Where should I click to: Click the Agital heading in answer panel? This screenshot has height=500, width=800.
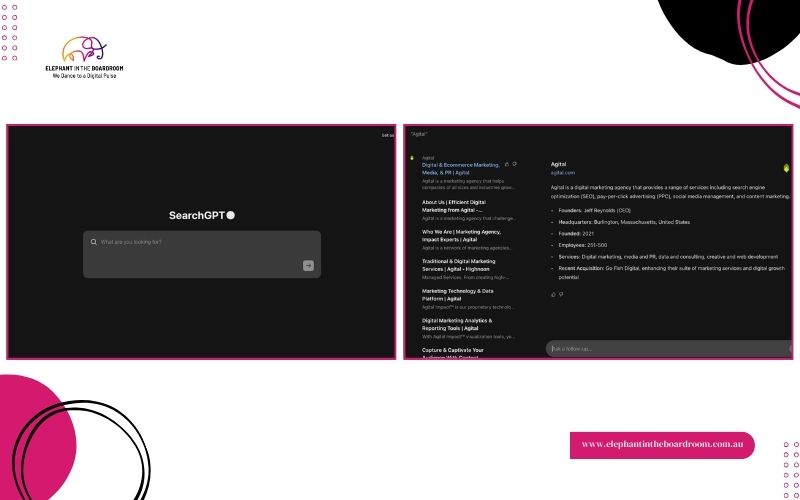tap(559, 164)
